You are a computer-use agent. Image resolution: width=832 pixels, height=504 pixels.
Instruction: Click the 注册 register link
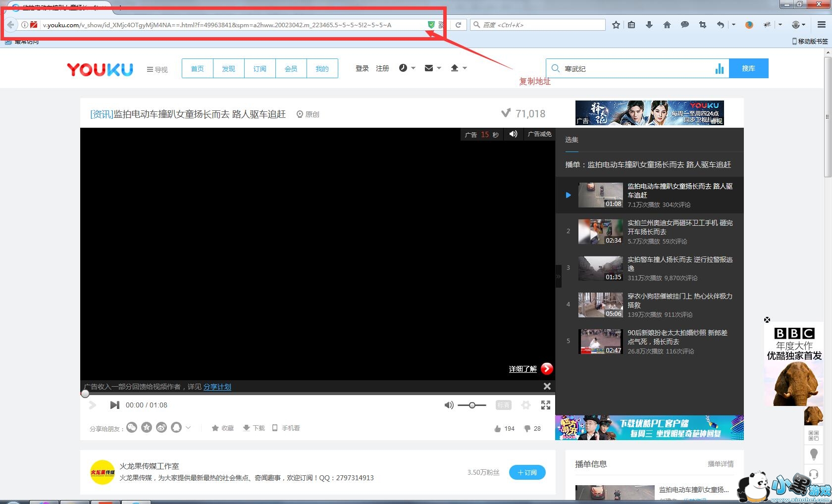tap(382, 68)
